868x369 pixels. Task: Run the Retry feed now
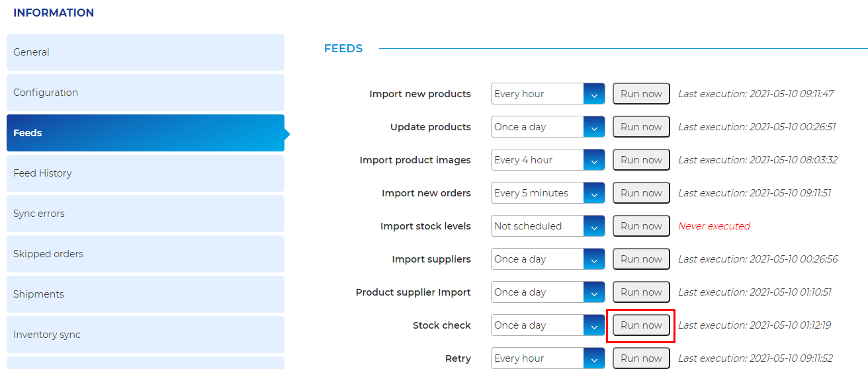click(641, 358)
